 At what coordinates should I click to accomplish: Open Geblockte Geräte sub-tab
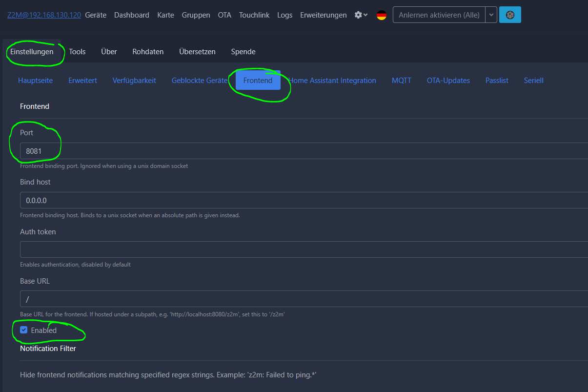(200, 81)
